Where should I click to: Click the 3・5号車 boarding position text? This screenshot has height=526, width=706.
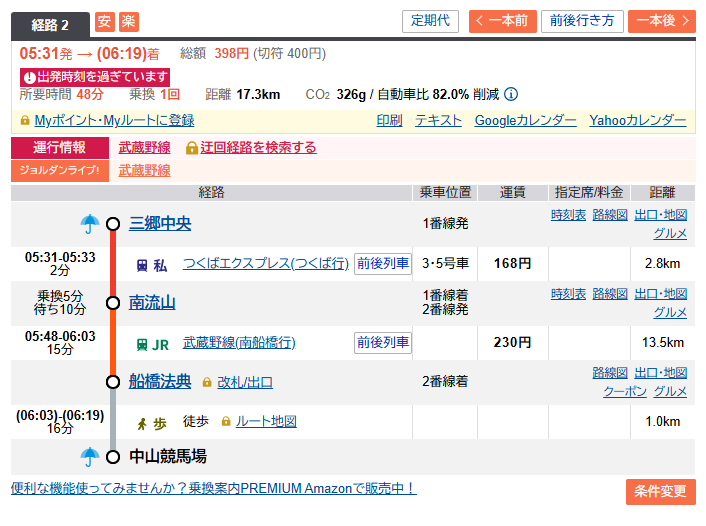[445, 263]
